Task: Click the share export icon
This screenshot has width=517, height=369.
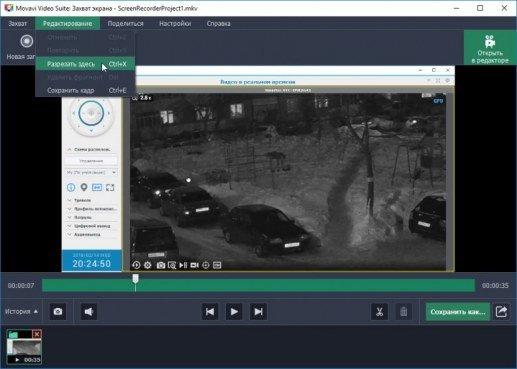Action: pyautogui.click(x=502, y=312)
